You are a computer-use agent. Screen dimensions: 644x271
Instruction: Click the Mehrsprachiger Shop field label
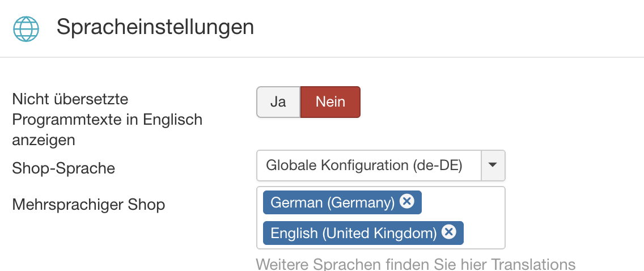tap(88, 204)
